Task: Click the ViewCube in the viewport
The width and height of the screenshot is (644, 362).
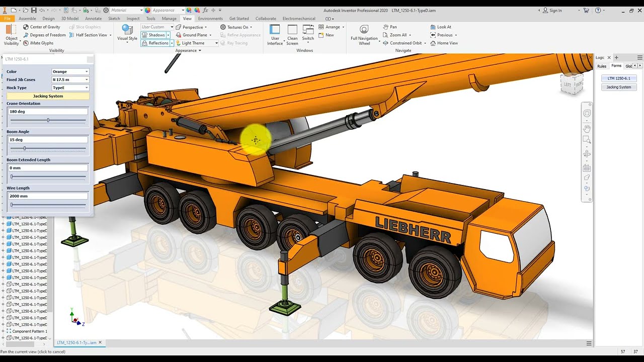Action: click(572, 84)
